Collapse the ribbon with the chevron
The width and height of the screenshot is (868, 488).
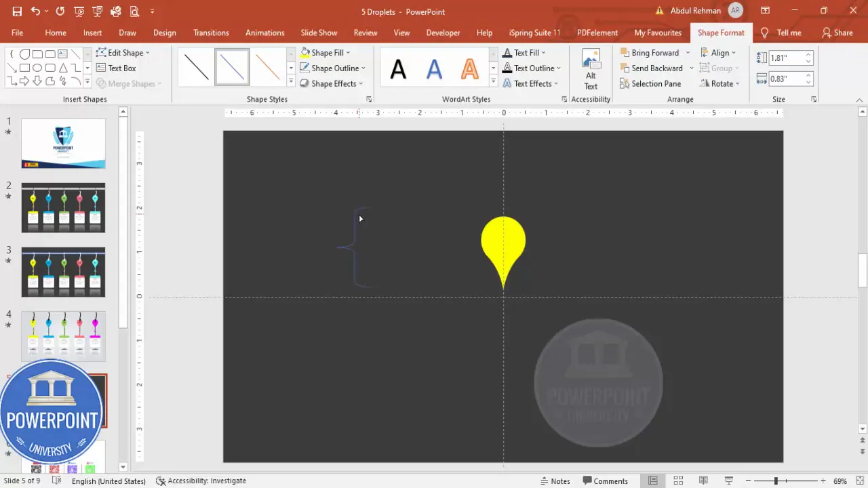click(859, 100)
